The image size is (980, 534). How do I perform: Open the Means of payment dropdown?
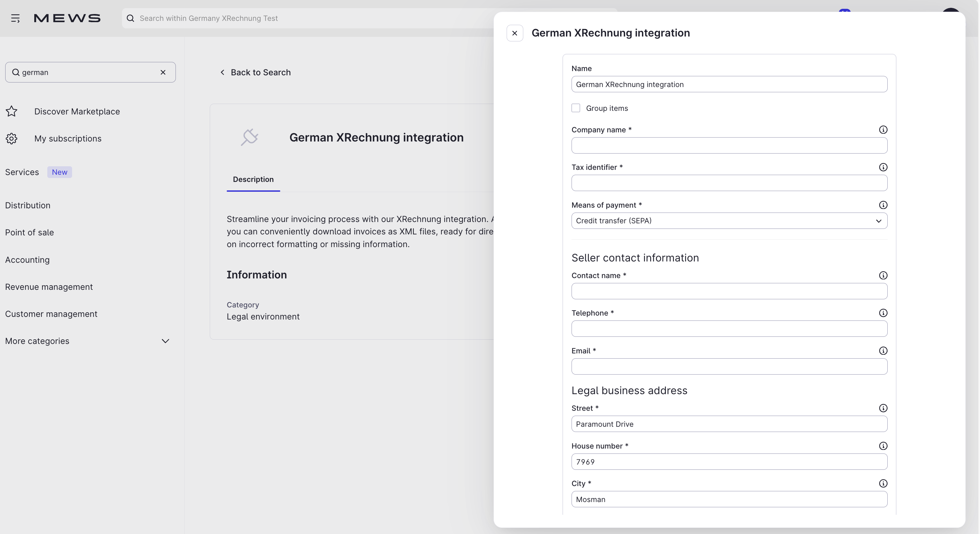click(729, 221)
